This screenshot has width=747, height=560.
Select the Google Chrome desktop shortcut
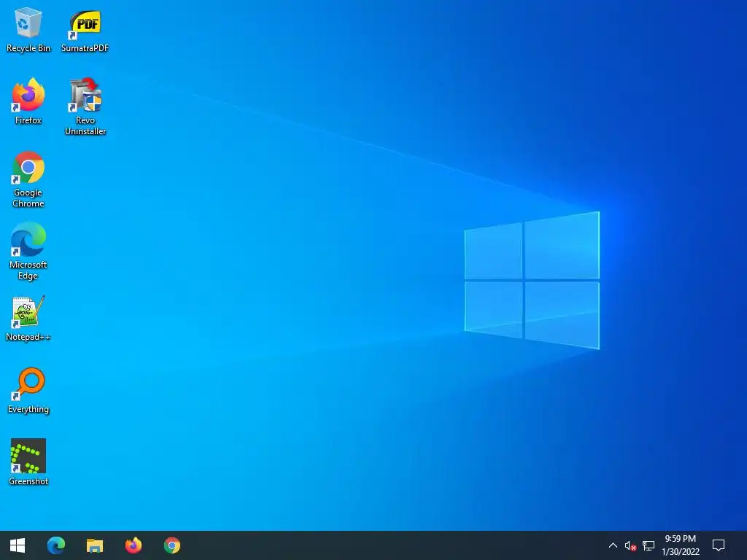pyautogui.click(x=28, y=179)
